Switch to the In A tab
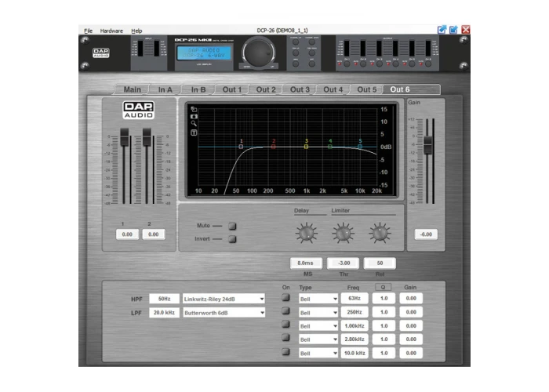The height and width of the screenshot is (392, 549). (165, 89)
